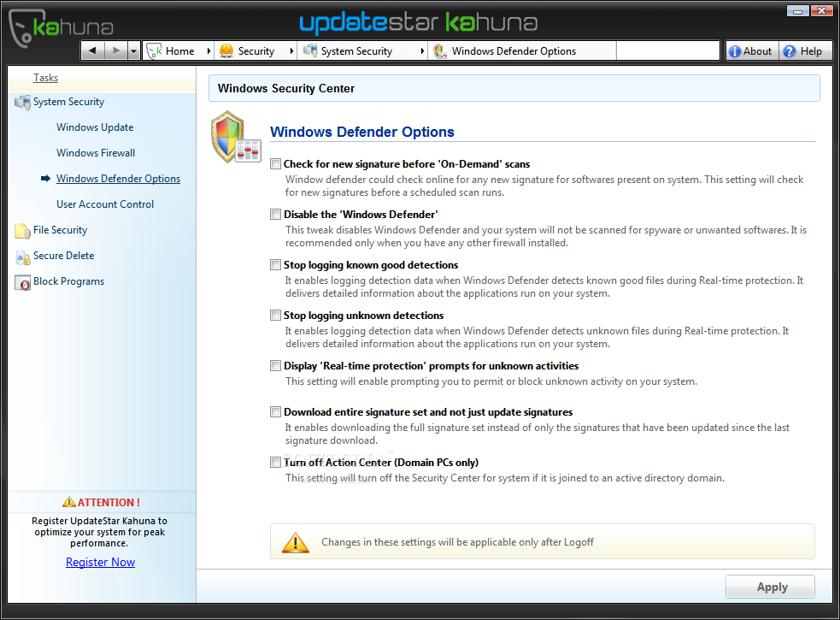Open Secure Delete in the sidebar
This screenshot has width=840, height=620.
tap(64, 256)
